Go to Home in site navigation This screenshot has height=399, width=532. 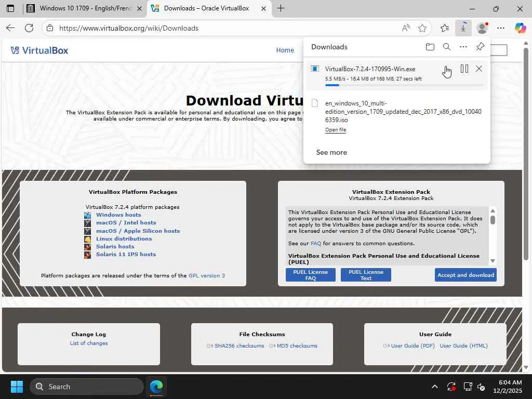[285, 50]
